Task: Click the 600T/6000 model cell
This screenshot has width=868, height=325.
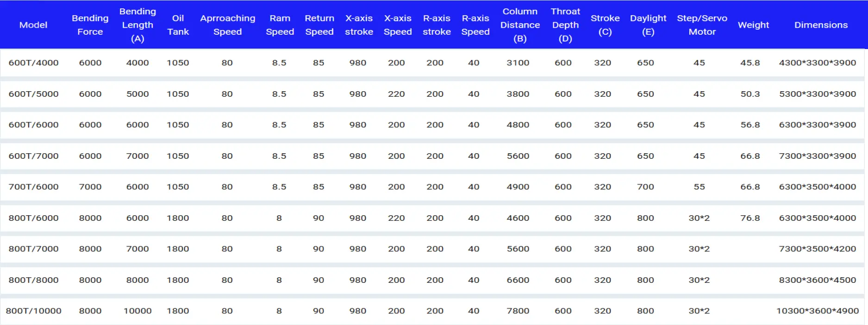Action: point(34,125)
